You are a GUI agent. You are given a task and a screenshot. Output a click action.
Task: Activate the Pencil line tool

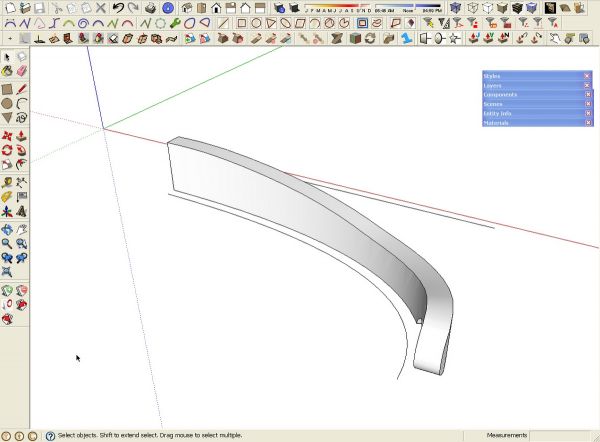click(21, 89)
